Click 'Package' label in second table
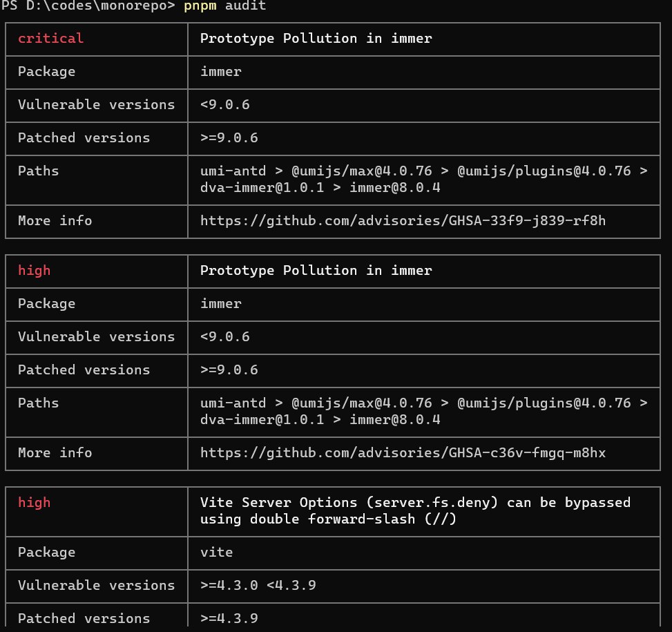This screenshot has height=632, width=672. [47, 304]
